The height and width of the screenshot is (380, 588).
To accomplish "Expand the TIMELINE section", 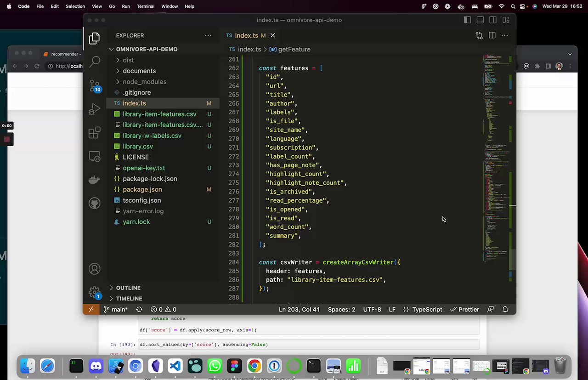I will (129, 299).
